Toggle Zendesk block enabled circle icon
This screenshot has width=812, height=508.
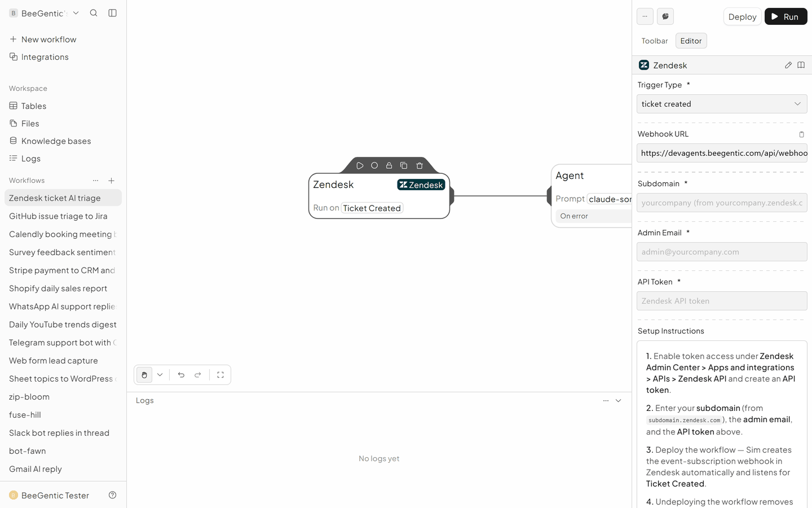click(x=374, y=165)
